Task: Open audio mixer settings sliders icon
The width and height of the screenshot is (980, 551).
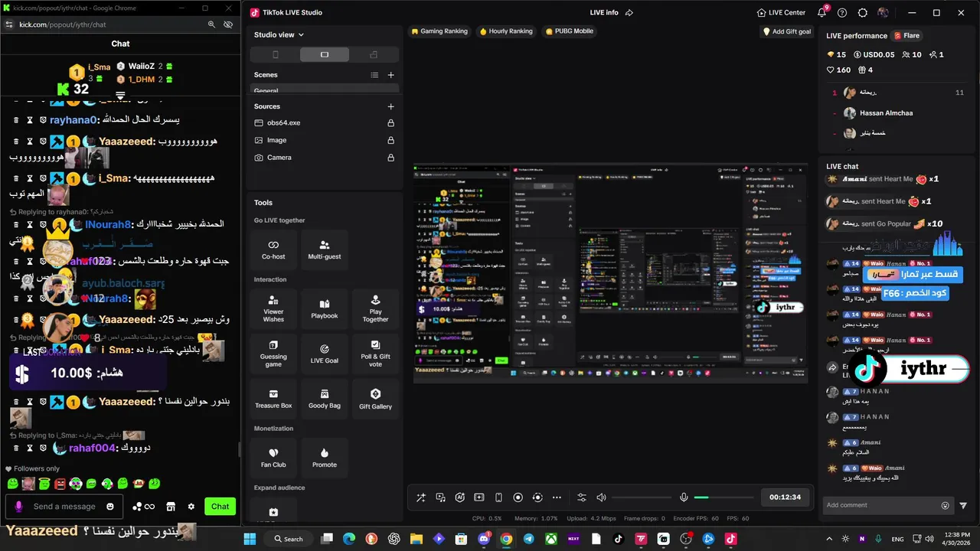Action: [582, 497]
